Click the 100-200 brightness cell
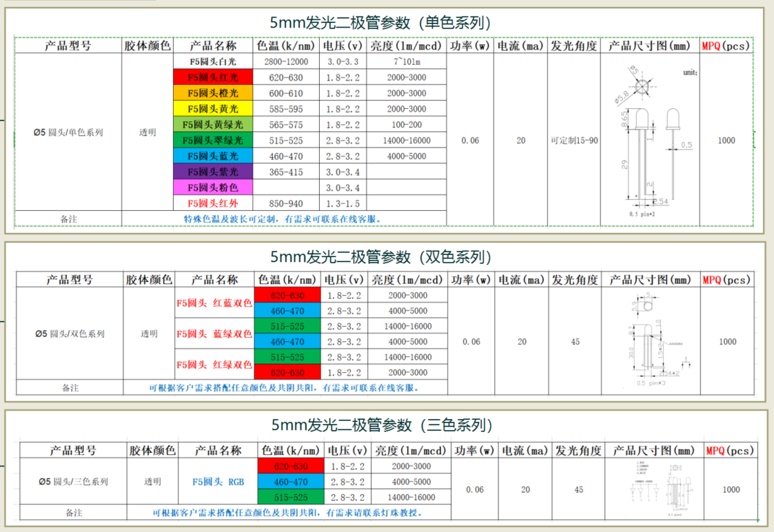 point(406,124)
